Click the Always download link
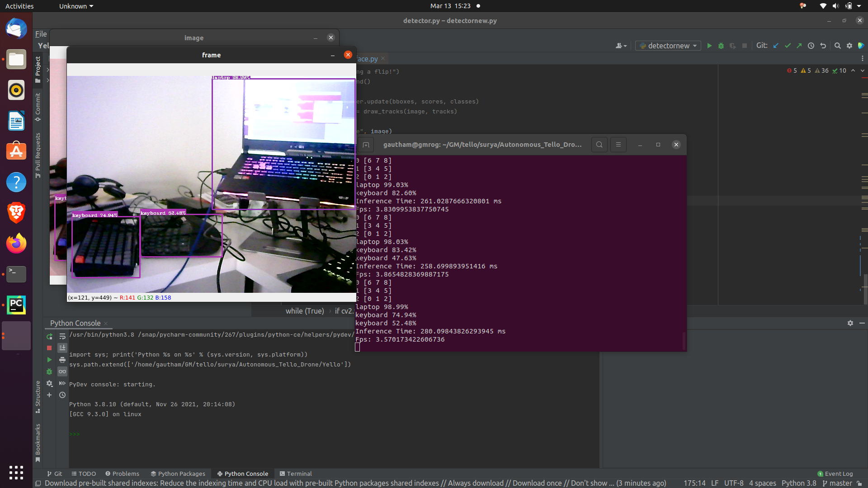Viewport: 868px width, 488px height. 476,483
